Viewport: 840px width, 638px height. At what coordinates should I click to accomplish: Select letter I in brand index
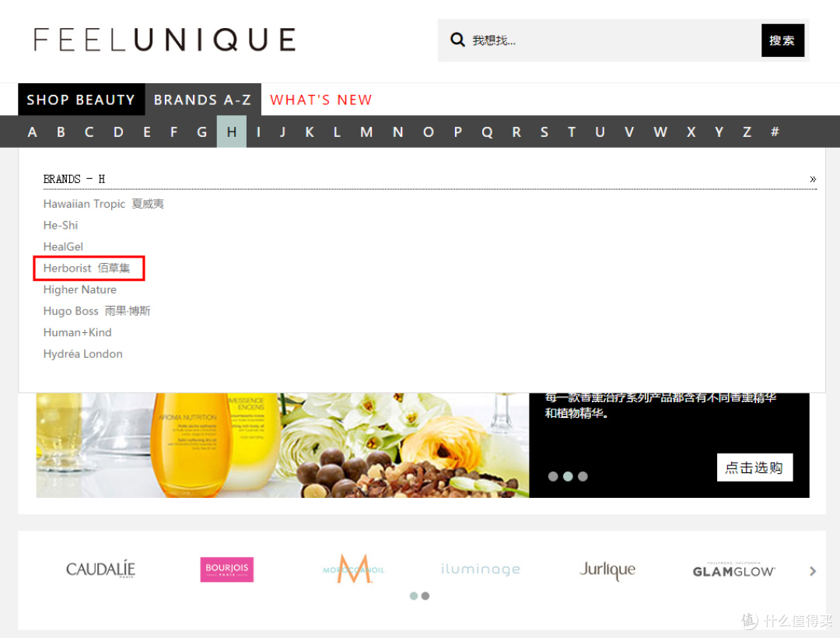tap(258, 131)
